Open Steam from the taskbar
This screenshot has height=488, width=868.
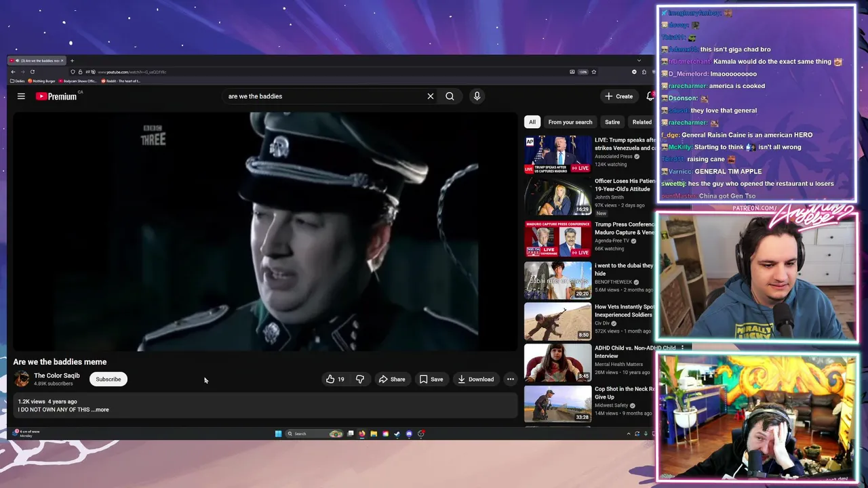tap(397, 434)
